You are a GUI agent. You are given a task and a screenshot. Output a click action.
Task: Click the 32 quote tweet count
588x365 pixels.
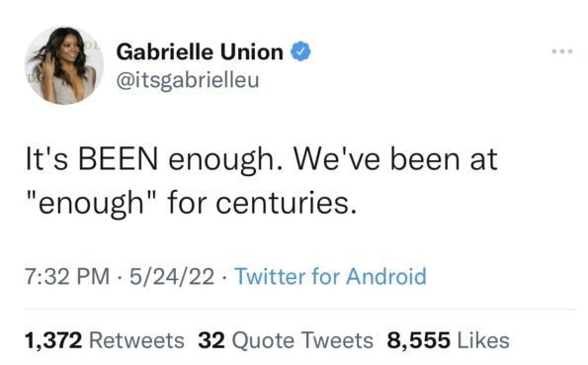coord(211,340)
